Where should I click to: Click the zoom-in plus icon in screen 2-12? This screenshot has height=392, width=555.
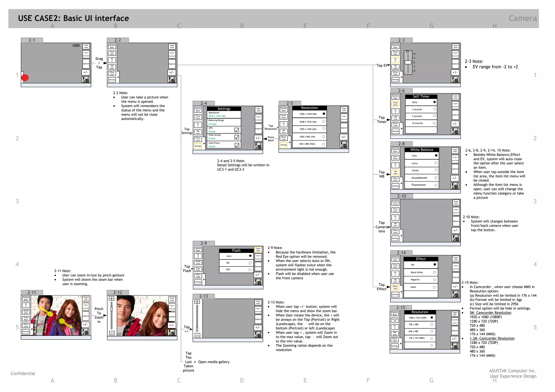click(111, 299)
